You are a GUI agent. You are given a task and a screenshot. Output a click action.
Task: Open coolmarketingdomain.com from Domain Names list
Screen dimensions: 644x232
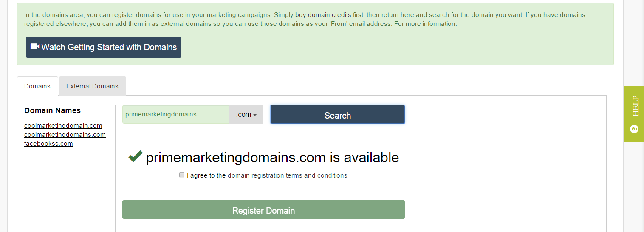tap(63, 126)
